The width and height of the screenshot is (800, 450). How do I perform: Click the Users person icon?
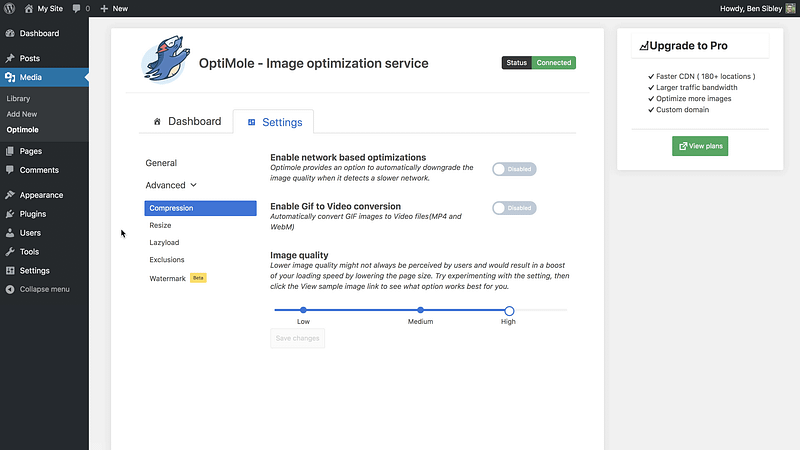click(x=10, y=233)
